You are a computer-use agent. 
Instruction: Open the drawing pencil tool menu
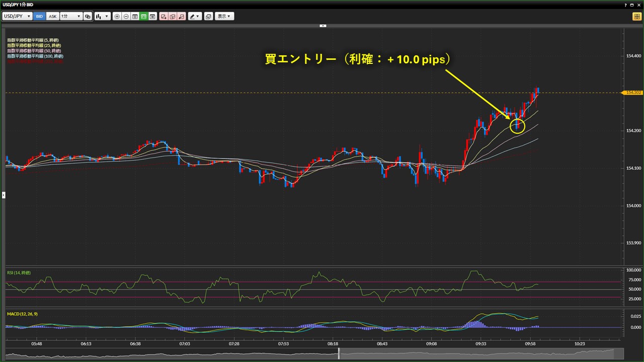[x=194, y=16]
